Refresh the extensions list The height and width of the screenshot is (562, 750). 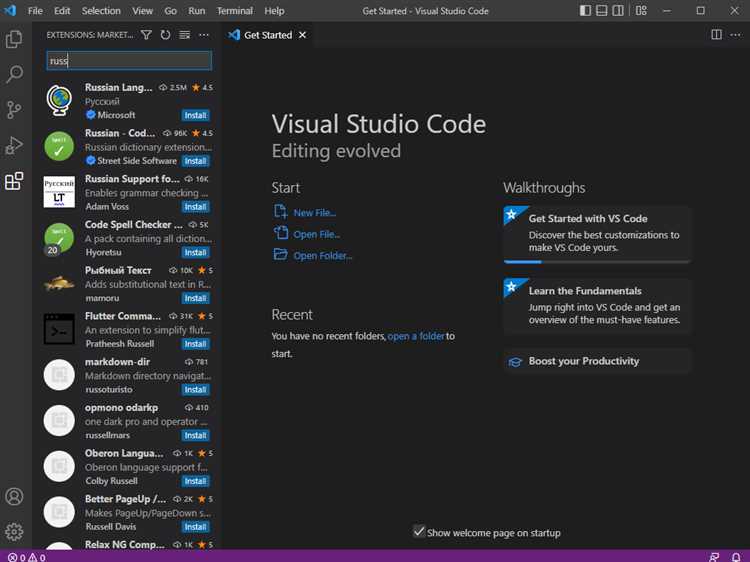[165, 35]
